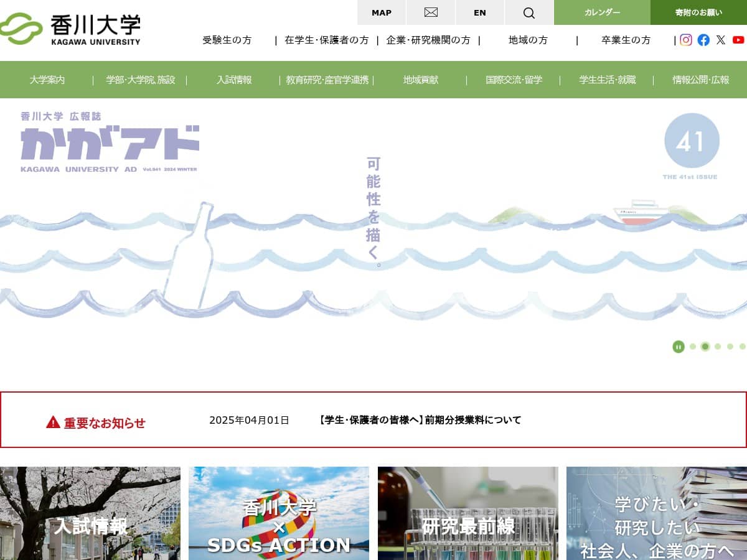Click the Kagawa University logo
747x560 pixels.
pos(70,29)
